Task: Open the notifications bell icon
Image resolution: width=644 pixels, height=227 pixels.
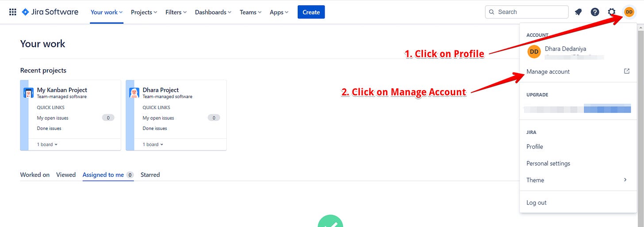Action: (578, 12)
